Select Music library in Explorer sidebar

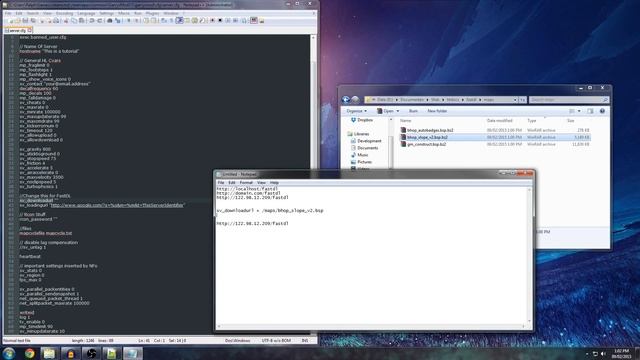[359, 155]
